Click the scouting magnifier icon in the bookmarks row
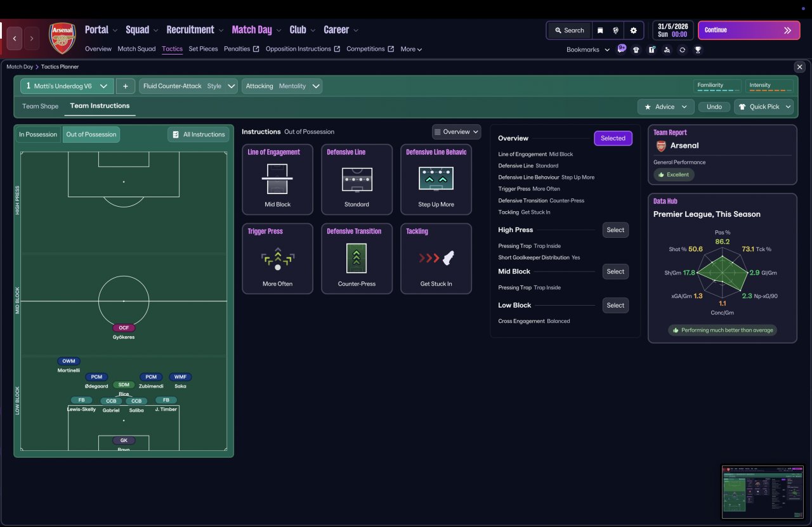Image resolution: width=812 pixels, height=527 pixels. tap(667, 49)
